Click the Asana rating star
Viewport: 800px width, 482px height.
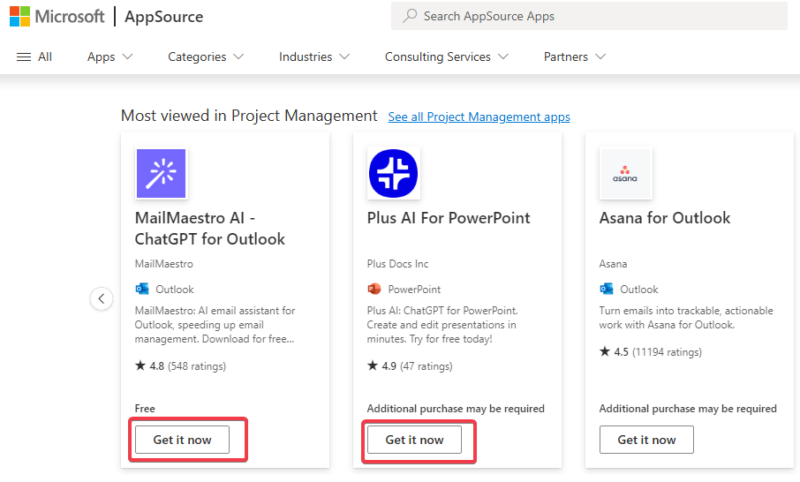605,351
